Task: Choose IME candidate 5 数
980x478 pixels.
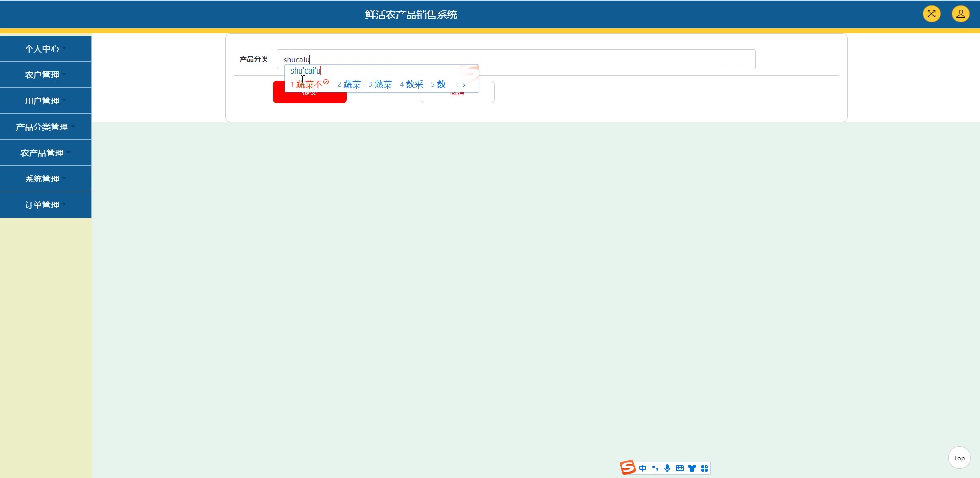Action: pos(438,84)
